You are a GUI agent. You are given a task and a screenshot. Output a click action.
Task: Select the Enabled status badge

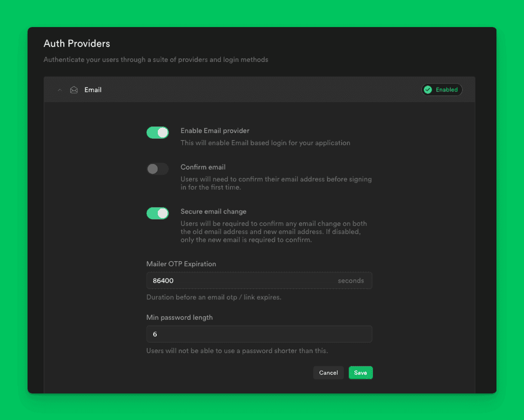click(441, 89)
